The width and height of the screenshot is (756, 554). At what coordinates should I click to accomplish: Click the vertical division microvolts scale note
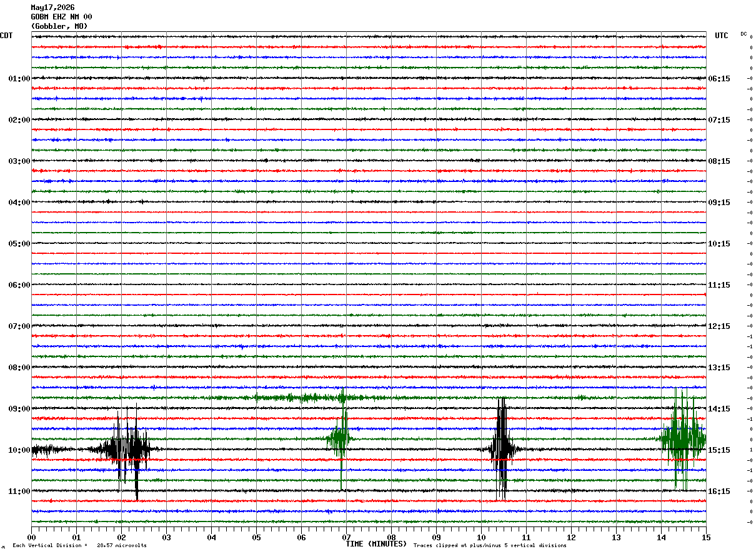(79, 545)
